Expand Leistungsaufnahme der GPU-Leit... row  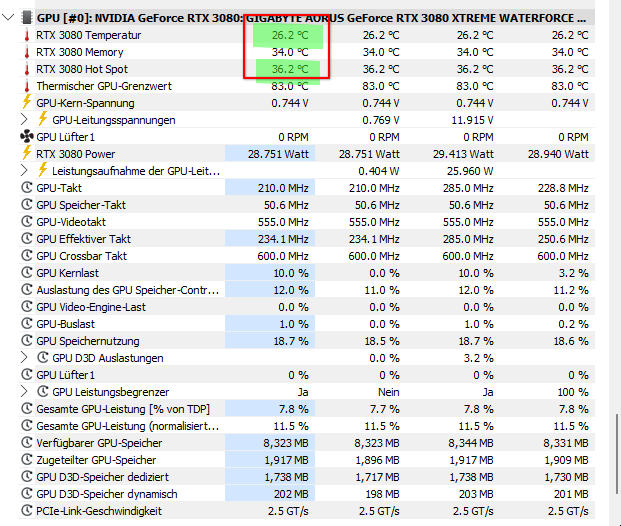24,171
